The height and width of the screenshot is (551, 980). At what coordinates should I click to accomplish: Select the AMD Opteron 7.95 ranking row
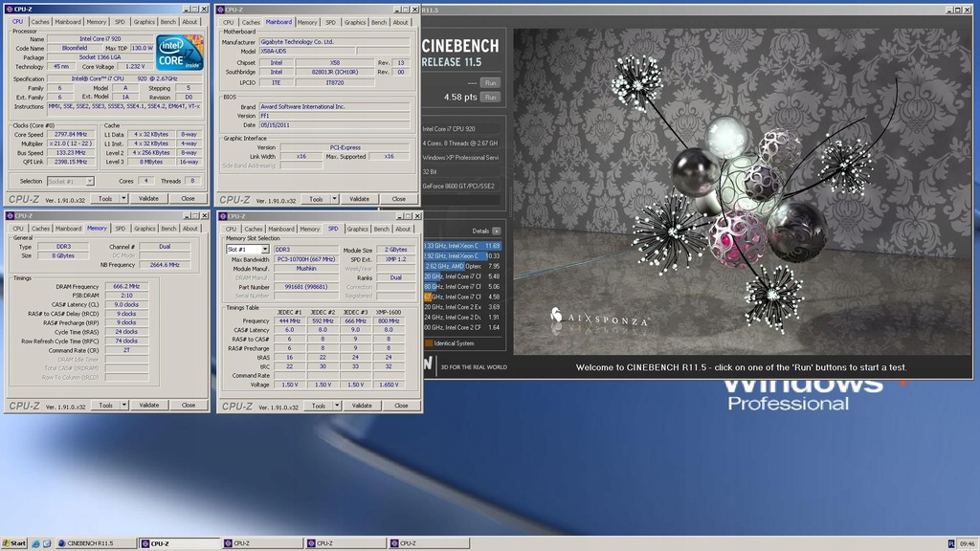point(462,266)
